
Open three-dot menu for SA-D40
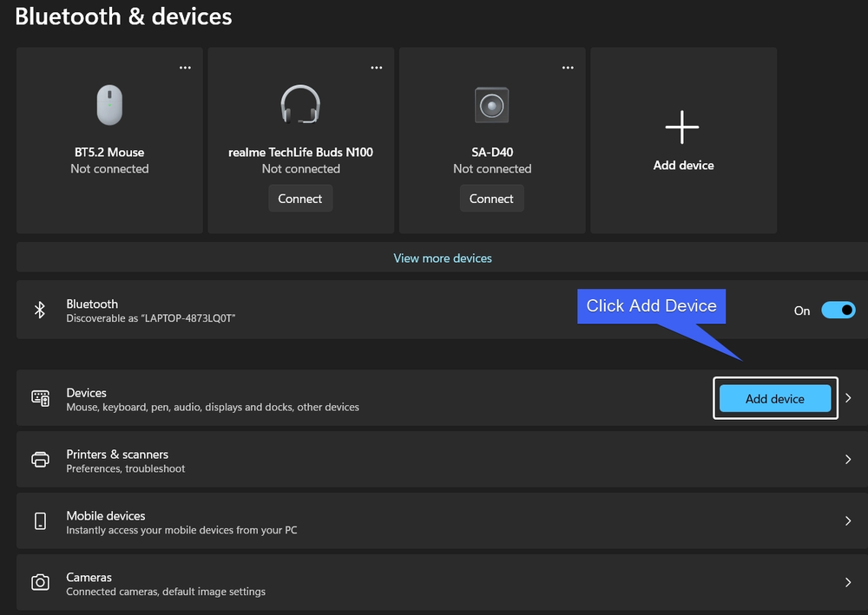point(568,68)
